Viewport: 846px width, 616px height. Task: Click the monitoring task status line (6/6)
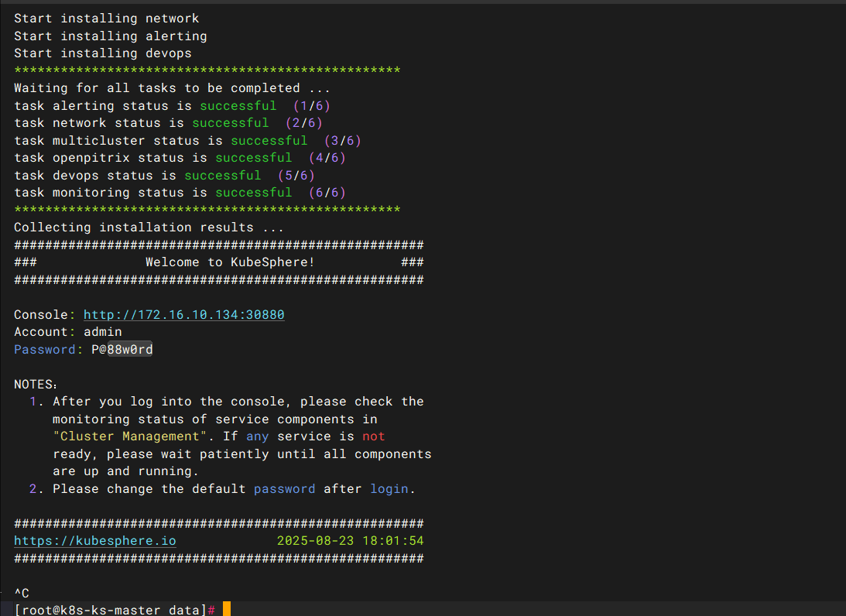(x=180, y=193)
